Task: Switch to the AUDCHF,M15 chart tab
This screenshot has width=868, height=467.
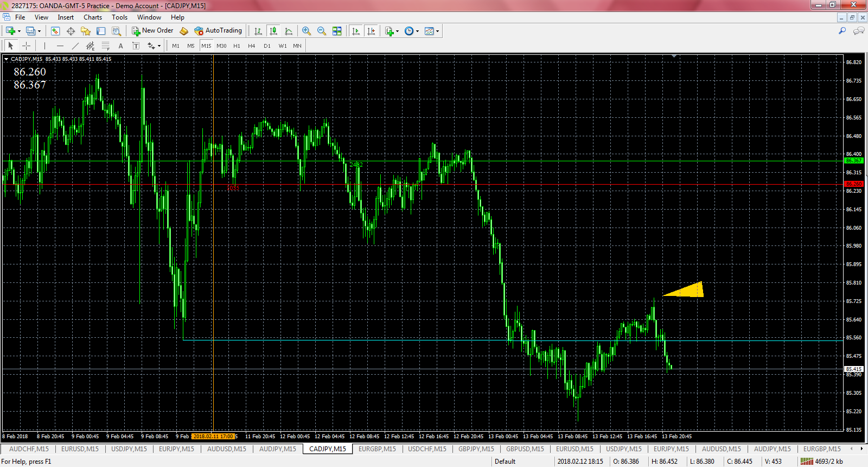Action: click(x=29, y=449)
